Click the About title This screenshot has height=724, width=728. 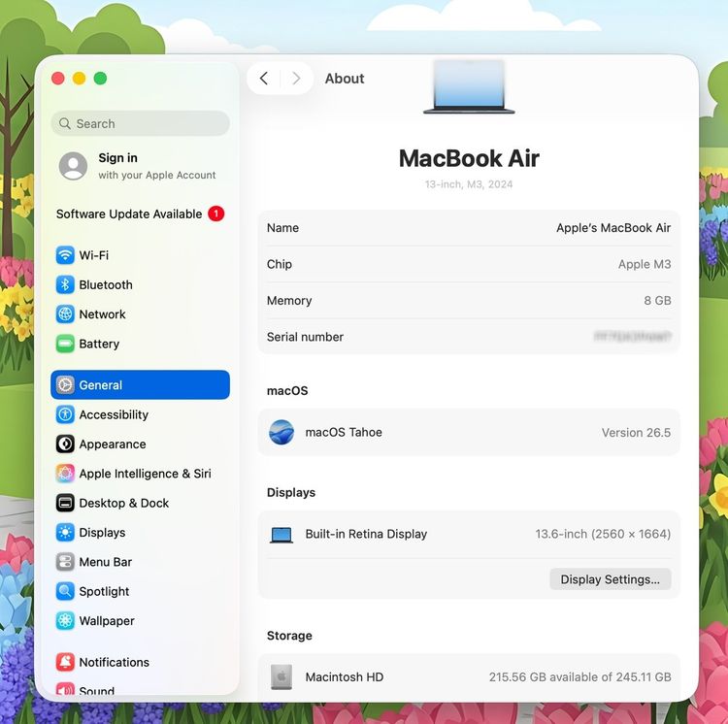(x=345, y=79)
